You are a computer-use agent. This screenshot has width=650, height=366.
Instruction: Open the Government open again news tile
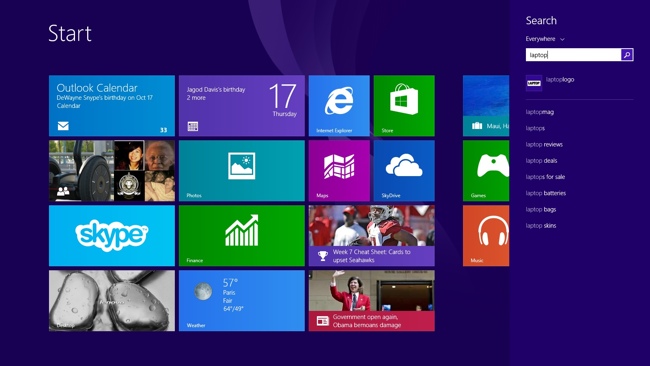pos(372,301)
